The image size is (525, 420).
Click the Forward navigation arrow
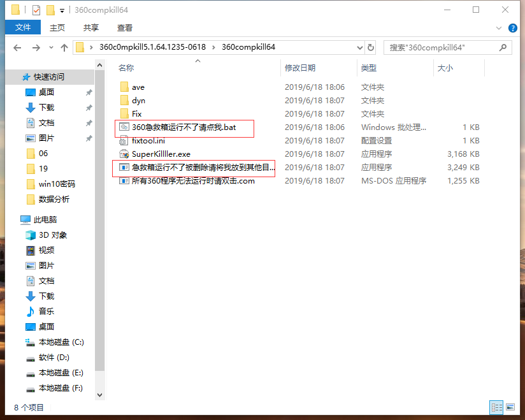(36, 48)
